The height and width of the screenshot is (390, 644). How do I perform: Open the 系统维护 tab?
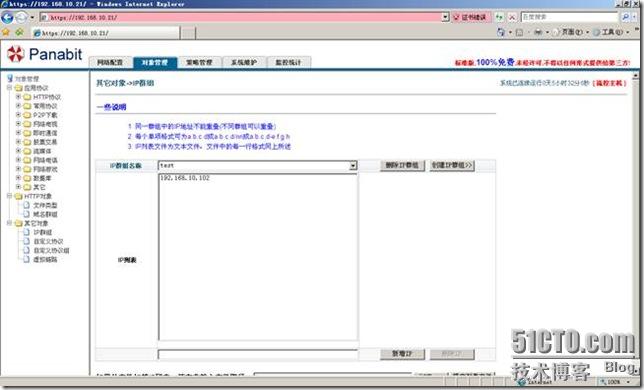click(x=244, y=62)
